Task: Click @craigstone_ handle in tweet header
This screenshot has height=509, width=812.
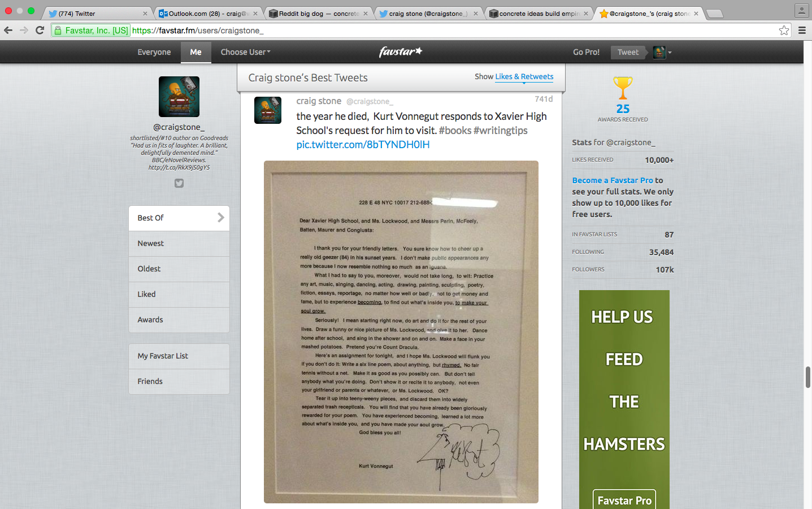Action: pyautogui.click(x=370, y=101)
